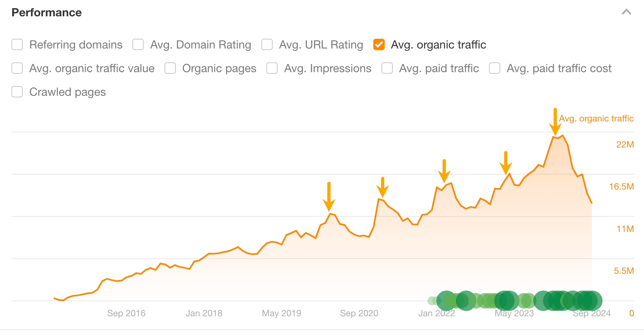Viewport: 644px width, 335px height.
Task: Enable the Referring domains checkbox
Action: 17,44
